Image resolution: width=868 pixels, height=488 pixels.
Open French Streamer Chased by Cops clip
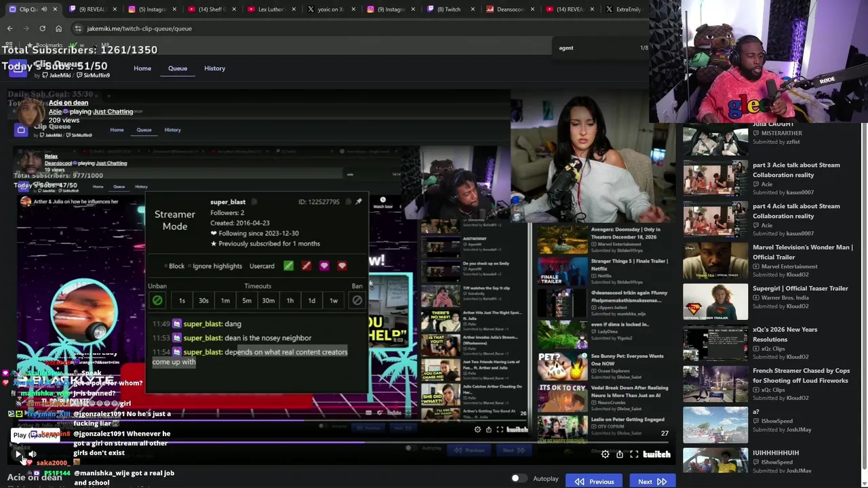801,375
